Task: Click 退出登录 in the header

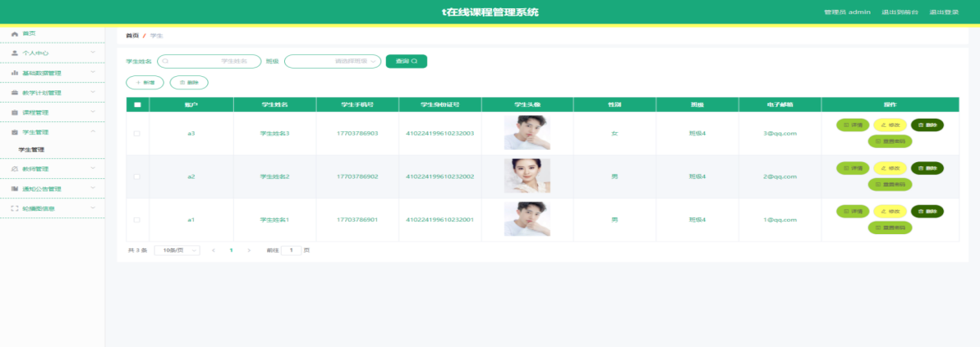Action: pyautogui.click(x=944, y=12)
